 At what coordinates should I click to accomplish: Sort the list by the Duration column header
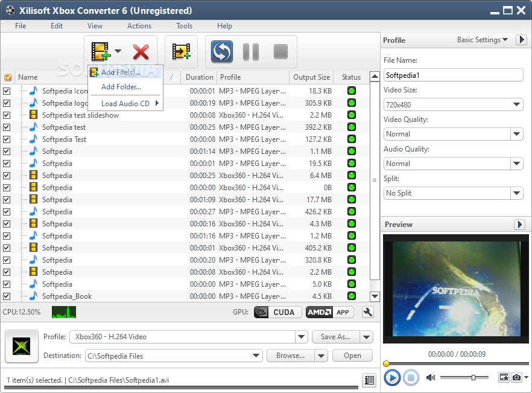(199, 77)
